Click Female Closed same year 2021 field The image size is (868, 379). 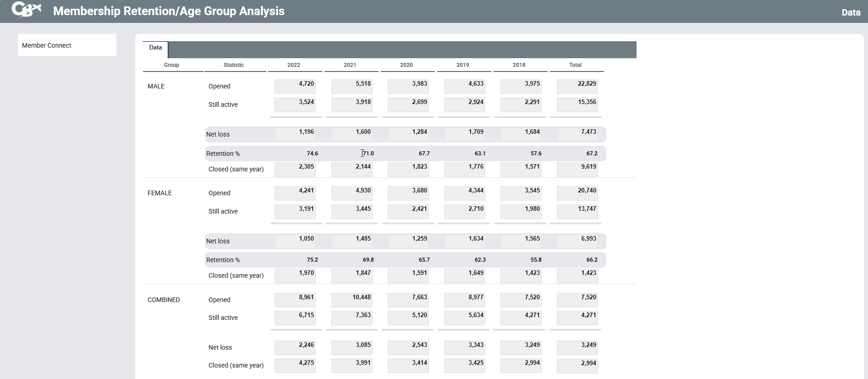pyautogui.click(x=352, y=275)
